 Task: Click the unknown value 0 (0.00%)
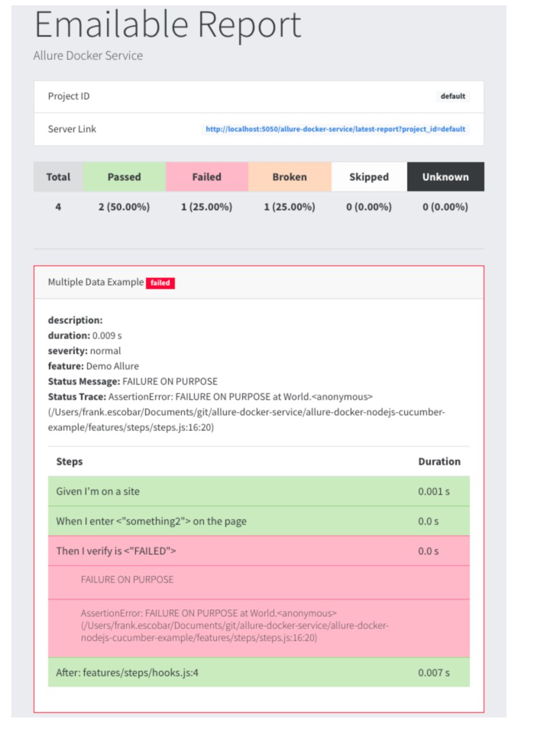pyautogui.click(x=446, y=207)
